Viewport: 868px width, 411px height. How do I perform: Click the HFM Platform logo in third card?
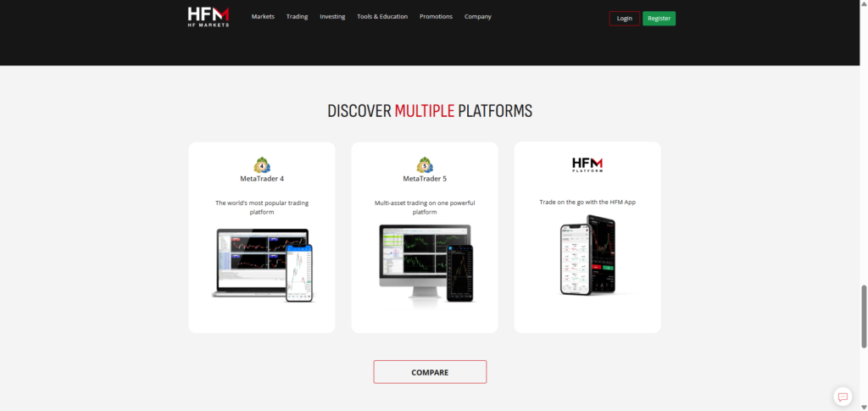click(x=587, y=164)
